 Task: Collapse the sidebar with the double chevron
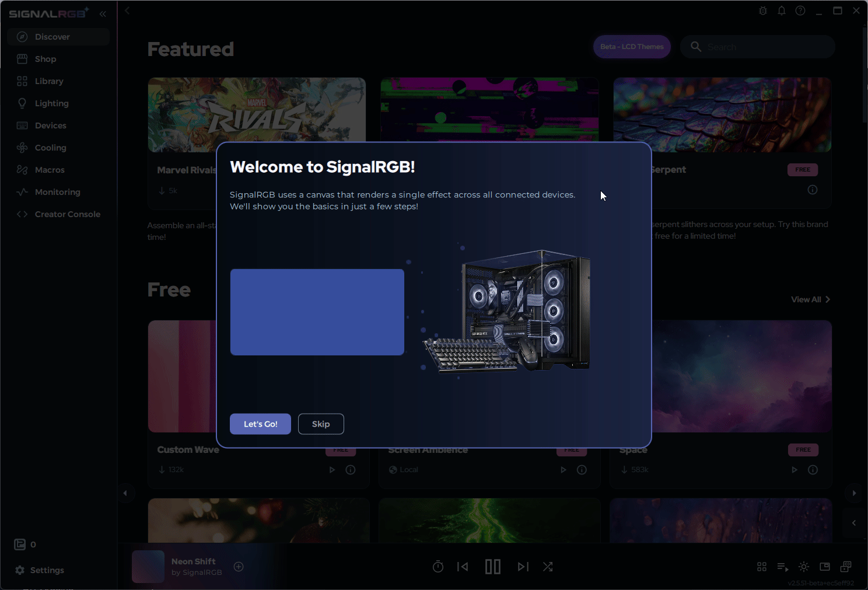(103, 13)
